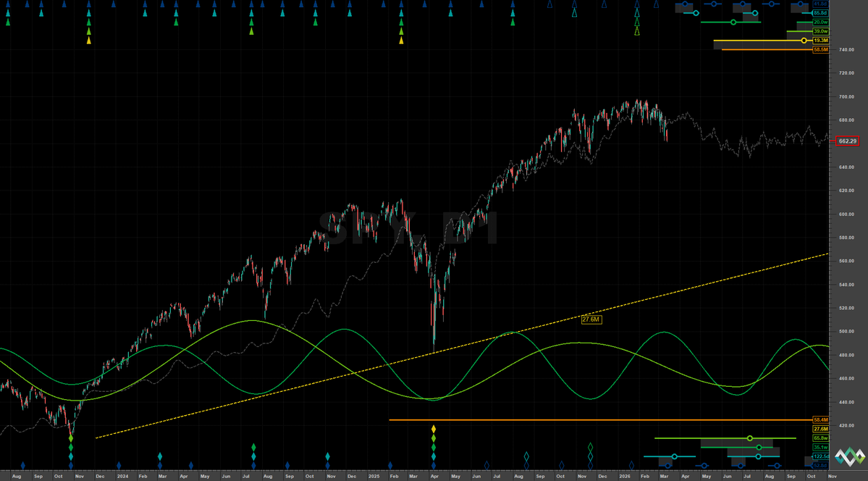Click the 2025 year label on time axis

click(x=374, y=476)
